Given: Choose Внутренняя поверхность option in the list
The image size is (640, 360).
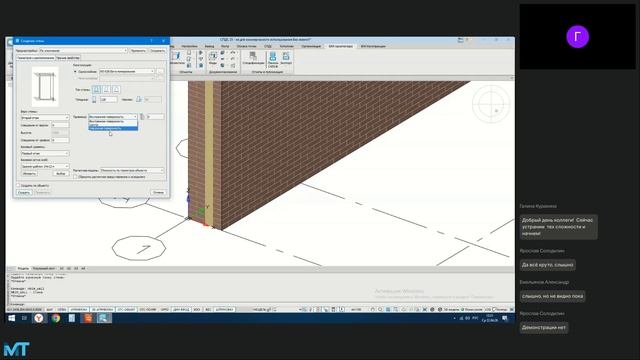Looking at the screenshot, I should (113, 121).
